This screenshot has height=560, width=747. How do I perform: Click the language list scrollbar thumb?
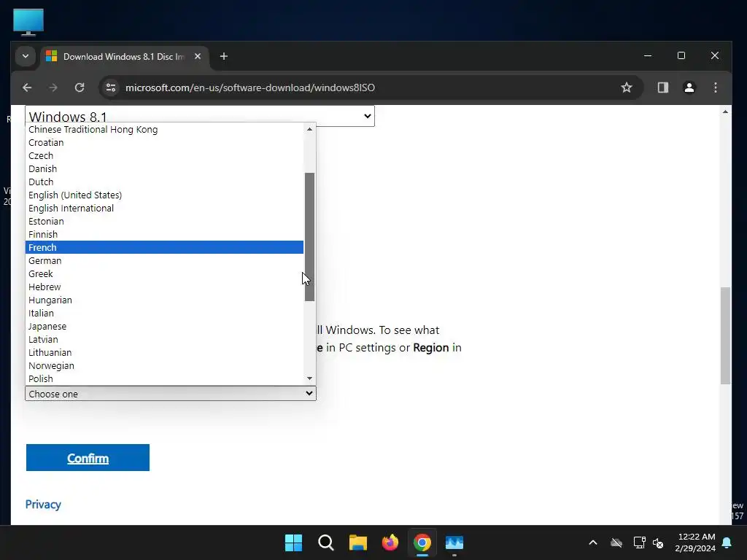(309, 237)
